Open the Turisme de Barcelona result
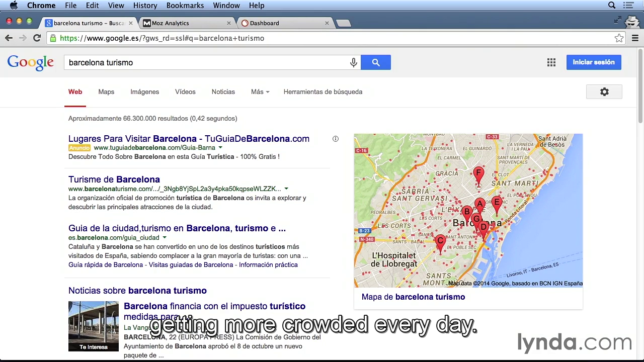 click(x=114, y=179)
